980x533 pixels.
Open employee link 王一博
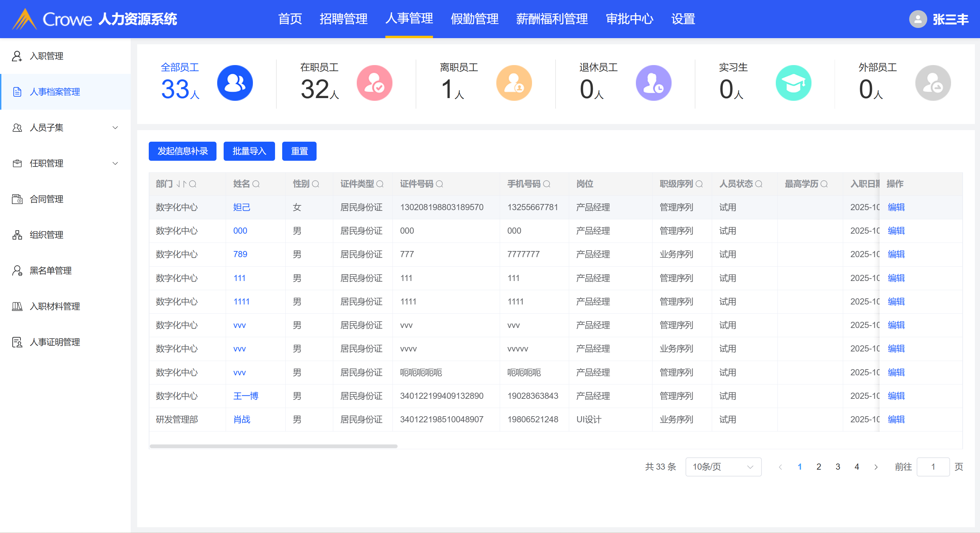coord(246,396)
